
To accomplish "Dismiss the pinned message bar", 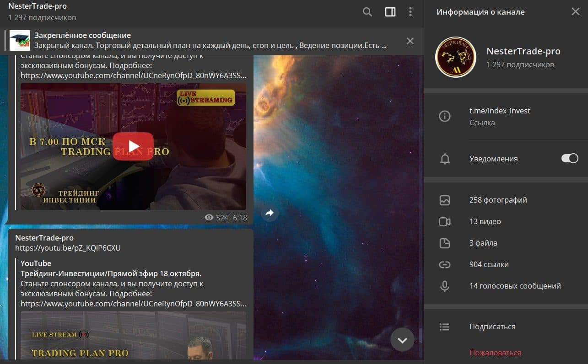I will pos(410,41).
